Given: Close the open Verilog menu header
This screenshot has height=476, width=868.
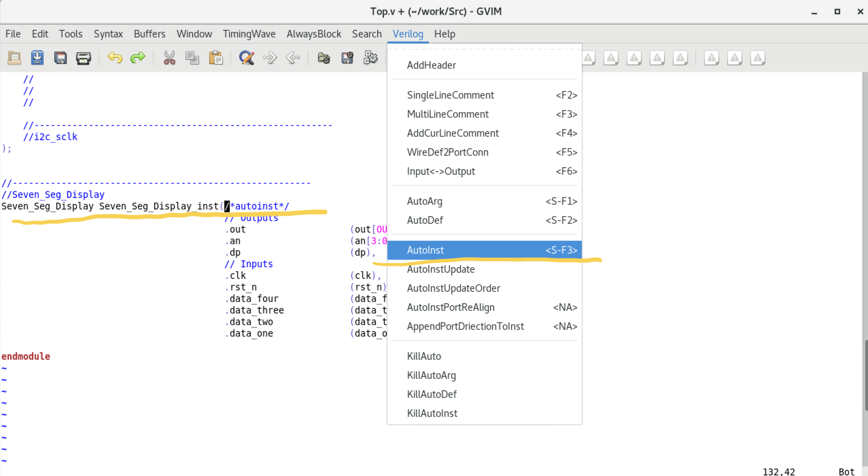Looking at the screenshot, I should coord(408,34).
